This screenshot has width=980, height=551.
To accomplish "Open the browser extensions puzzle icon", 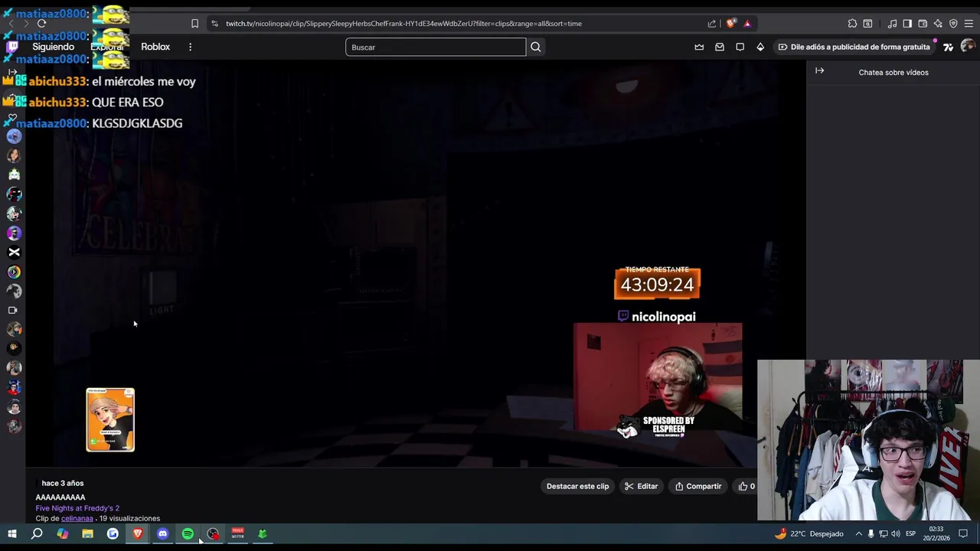I will pyautogui.click(x=852, y=24).
